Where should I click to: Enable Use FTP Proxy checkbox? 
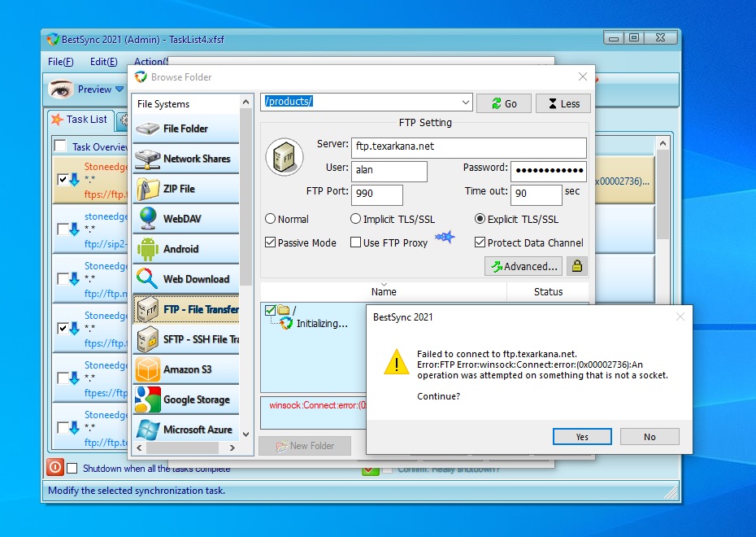coord(355,242)
